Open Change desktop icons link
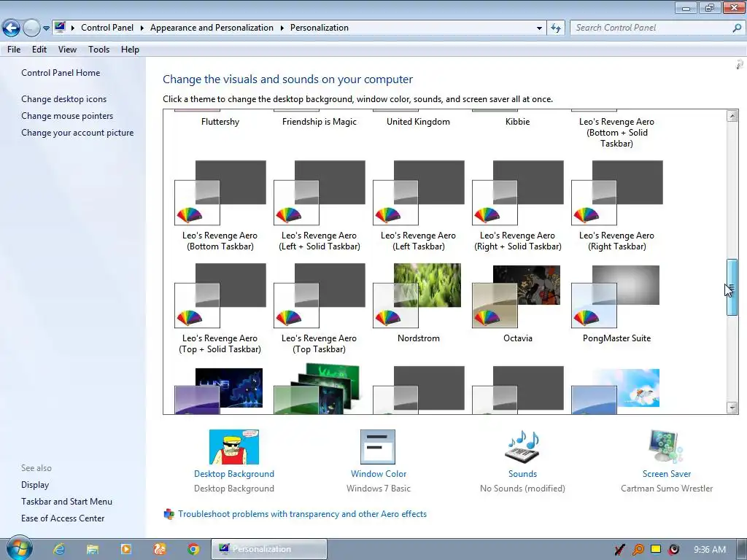This screenshot has height=560, width=747. point(64,99)
